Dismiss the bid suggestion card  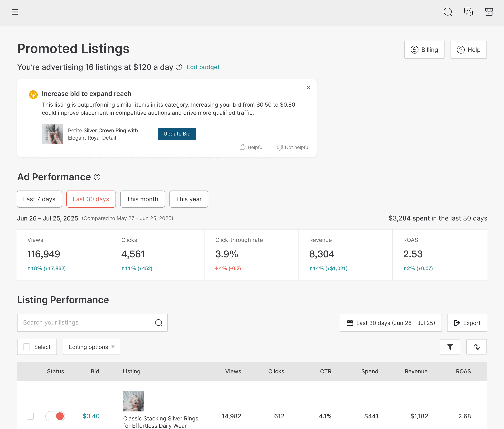(308, 87)
